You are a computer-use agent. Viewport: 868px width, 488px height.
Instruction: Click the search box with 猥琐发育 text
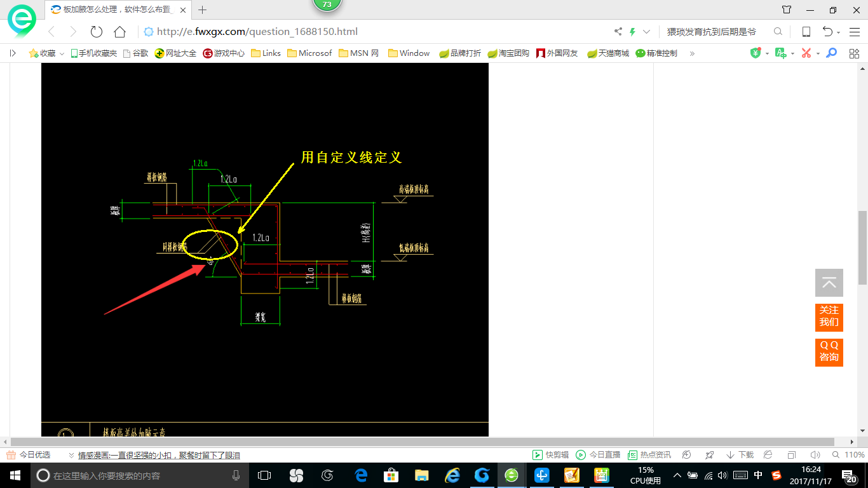click(x=712, y=32)
